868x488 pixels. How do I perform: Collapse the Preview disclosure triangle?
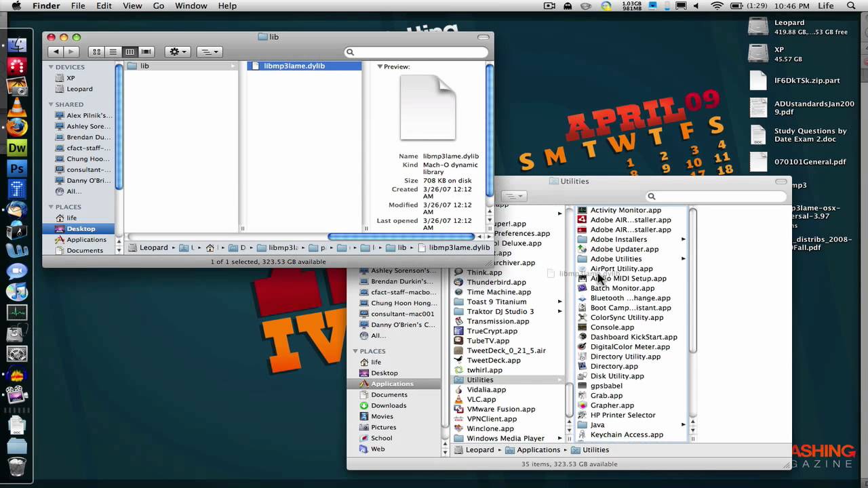click(380, 66)
